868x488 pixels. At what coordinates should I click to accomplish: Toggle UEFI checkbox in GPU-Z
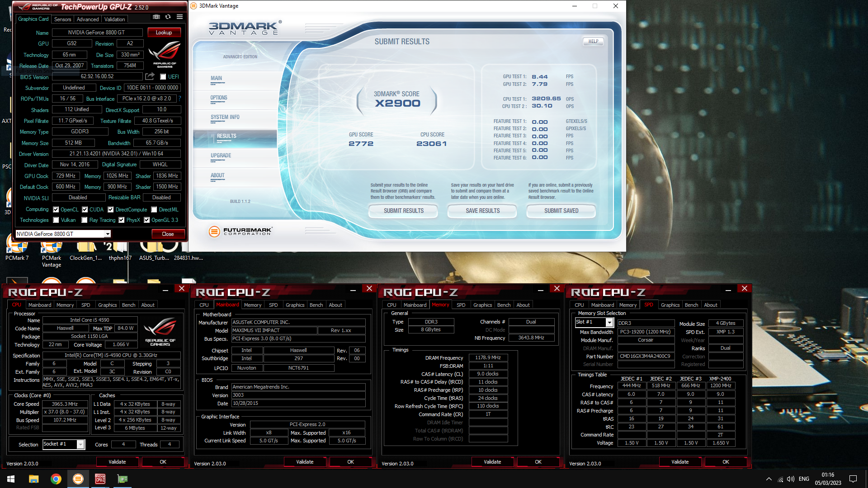pyautogui.click(x=163, y=77)
